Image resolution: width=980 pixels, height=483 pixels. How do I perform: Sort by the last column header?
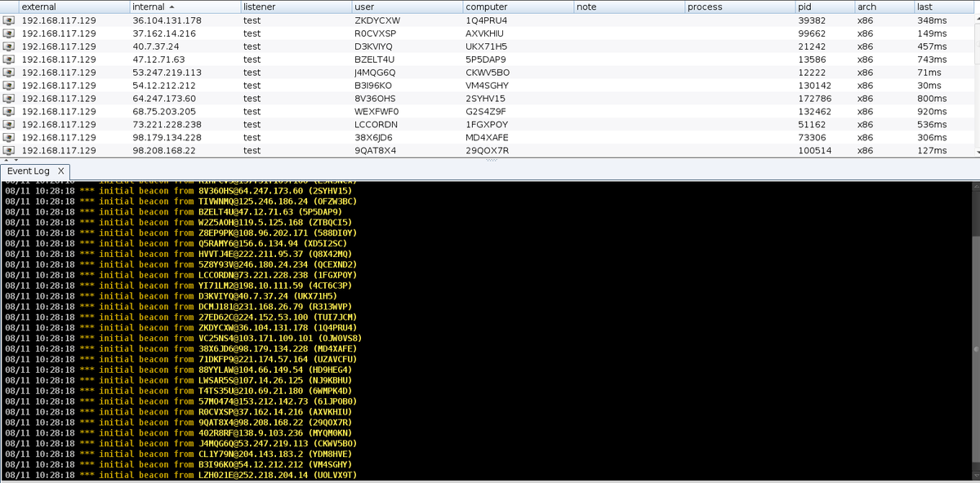(942, 7)
